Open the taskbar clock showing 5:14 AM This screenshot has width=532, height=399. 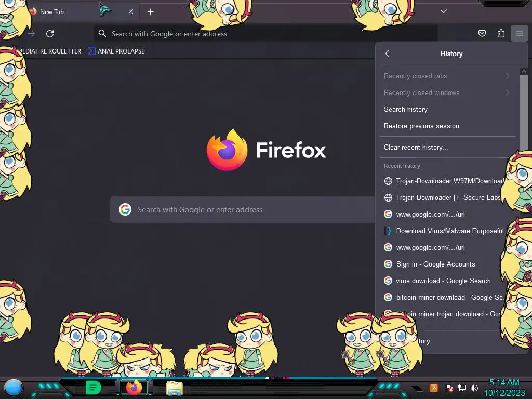pyautogui.click(x=504, y=388)
